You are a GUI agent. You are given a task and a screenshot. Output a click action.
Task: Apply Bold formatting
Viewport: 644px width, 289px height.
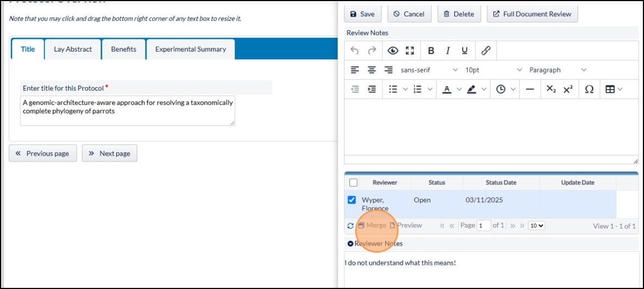[431, 51]
